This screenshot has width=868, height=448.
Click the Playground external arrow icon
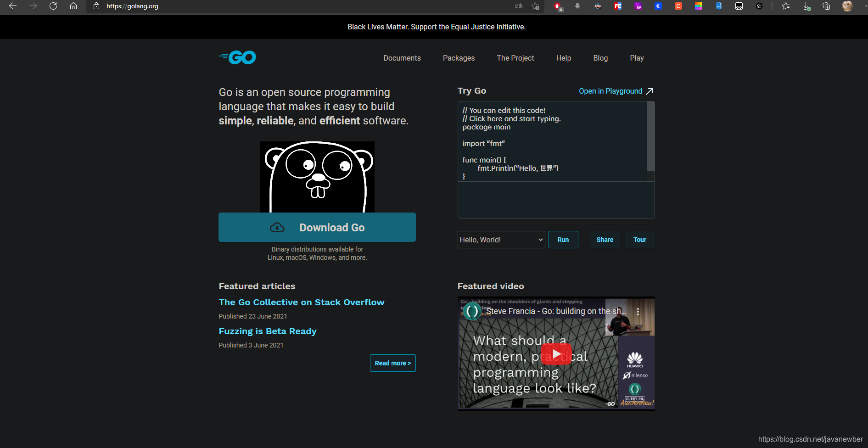click(650, 91)
